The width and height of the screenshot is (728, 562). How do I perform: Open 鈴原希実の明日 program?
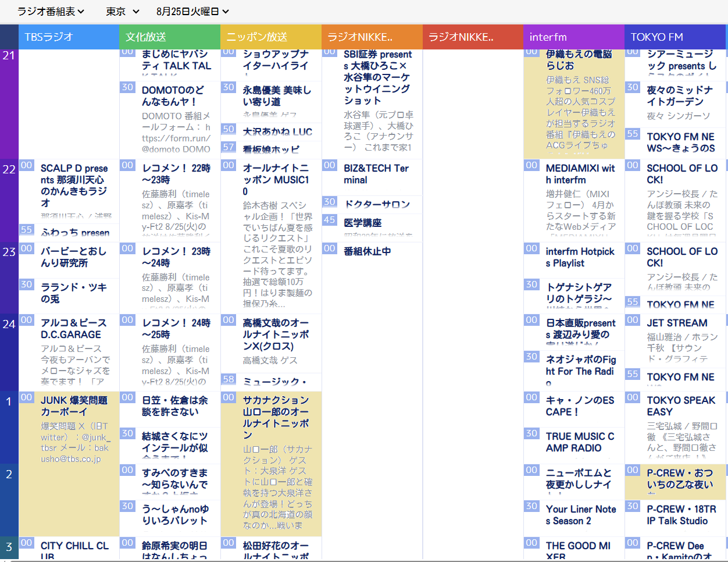[x=170, y=548]
